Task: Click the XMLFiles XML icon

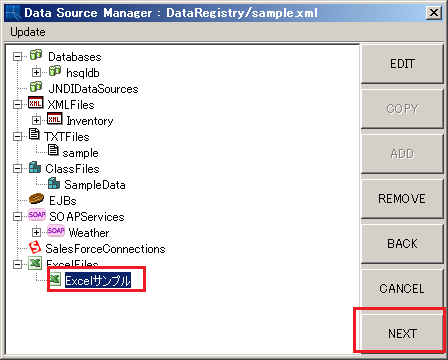Action: click(x=36, y=103)
